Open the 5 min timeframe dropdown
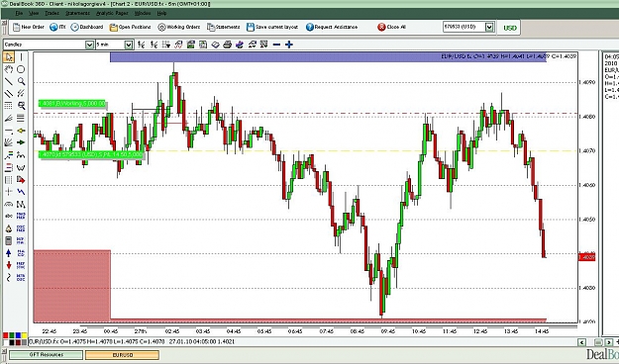This screenshot has width=619, height=364. (x=129, y=45)
